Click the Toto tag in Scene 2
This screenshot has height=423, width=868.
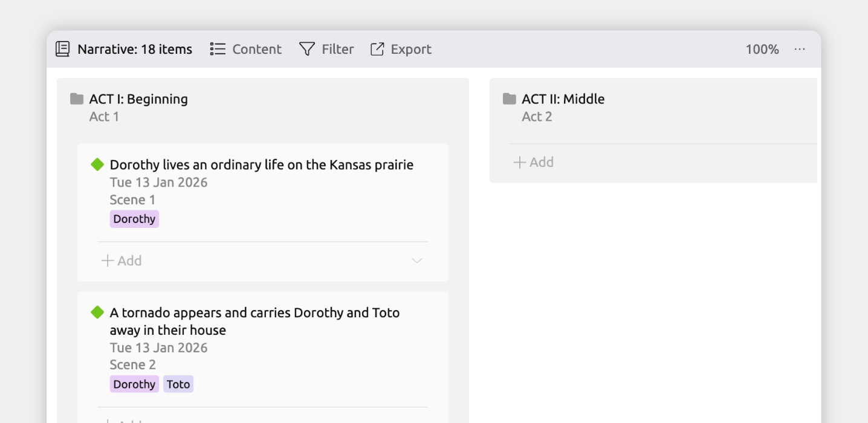[x=178, y=384]
